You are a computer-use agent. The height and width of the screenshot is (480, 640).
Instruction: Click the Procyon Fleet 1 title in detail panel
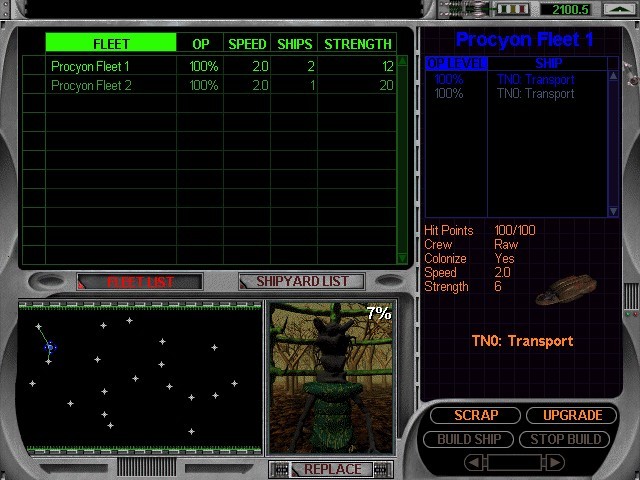tap(524, 40)
